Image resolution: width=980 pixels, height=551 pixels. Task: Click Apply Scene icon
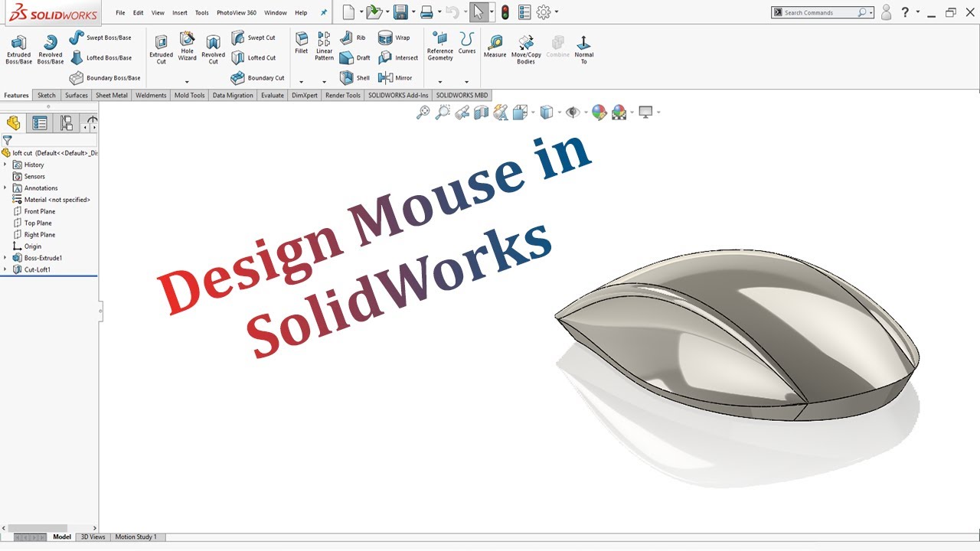point(619,112)
